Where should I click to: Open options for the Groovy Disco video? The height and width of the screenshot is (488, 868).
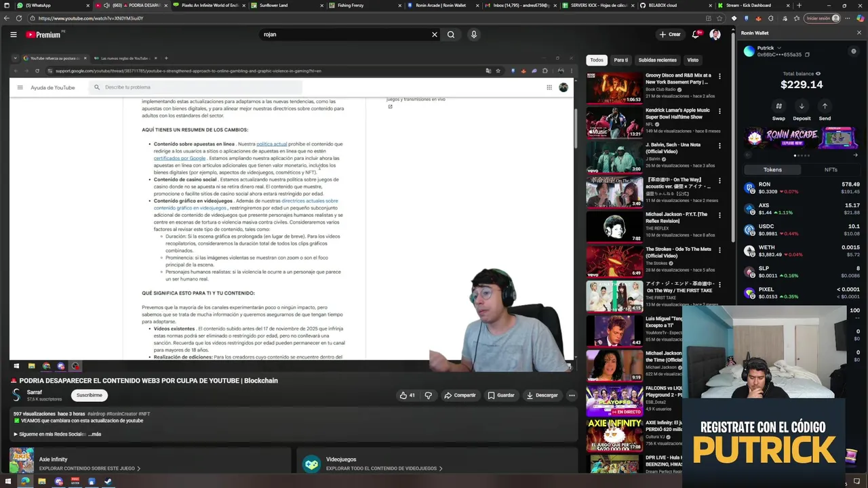(x=719, y=77)
